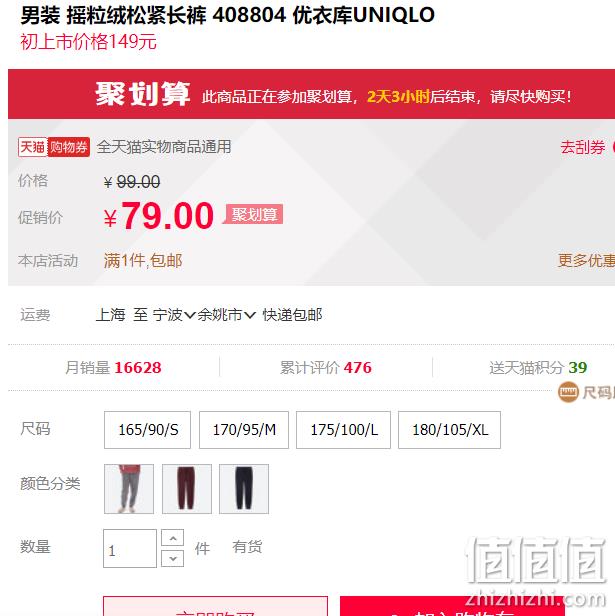Pick the burgundy pants color swatch

click(x=187, y=489)
